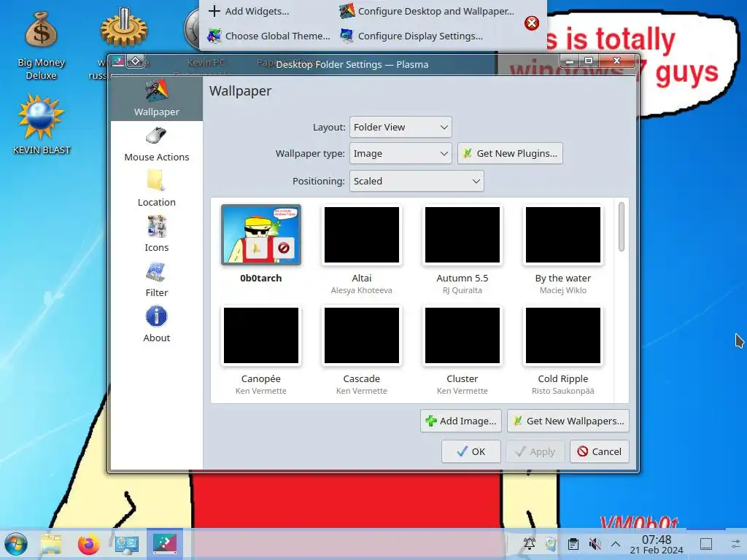Select the Cold Ripple wallpaper thumbnail
The width and height of the screenshot is (747, 560).
point(562,335)
